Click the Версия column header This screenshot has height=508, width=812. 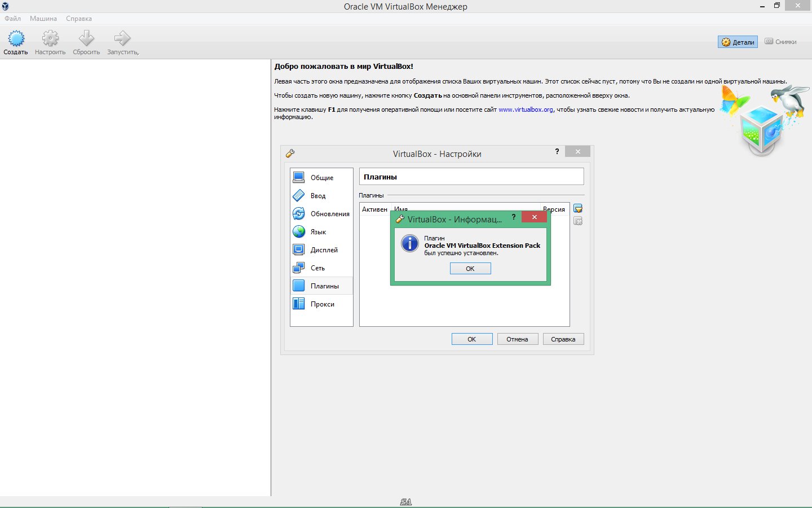[554, 209]
